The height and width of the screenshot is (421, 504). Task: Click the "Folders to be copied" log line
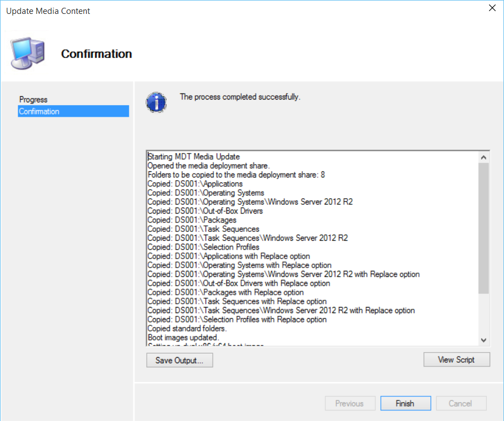coord(236,175)
